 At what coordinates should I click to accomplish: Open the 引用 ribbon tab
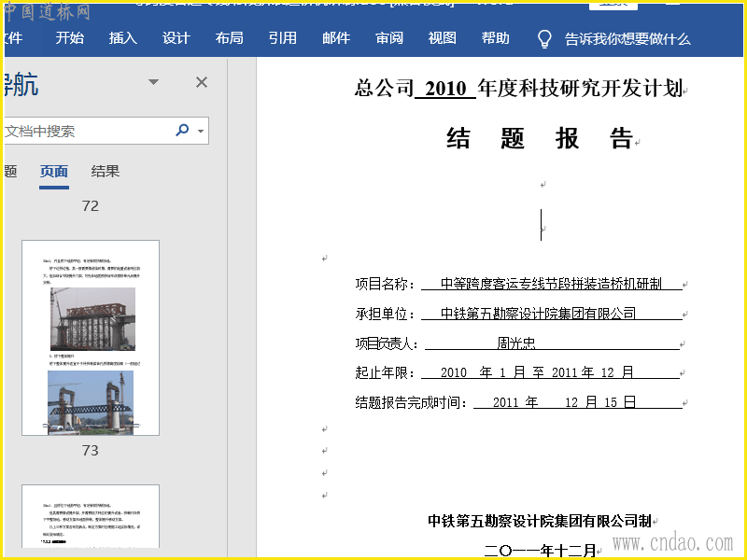[x=283, y=38]
